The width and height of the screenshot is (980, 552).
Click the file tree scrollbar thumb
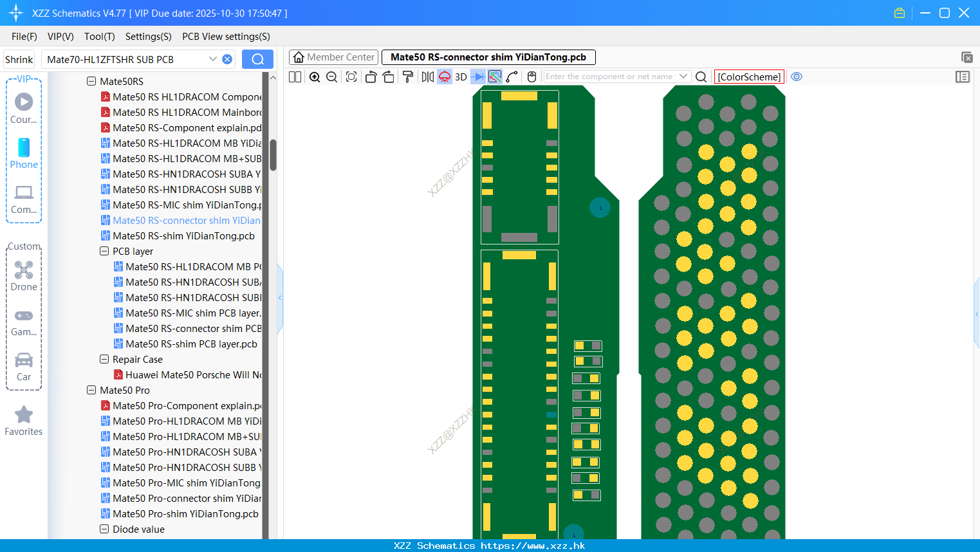273,155
